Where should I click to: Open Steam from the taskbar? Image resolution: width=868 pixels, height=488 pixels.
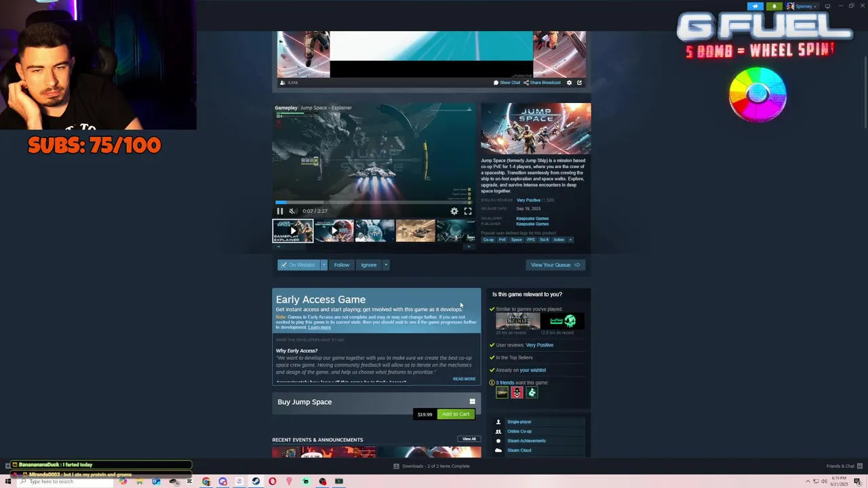point(256,481)
